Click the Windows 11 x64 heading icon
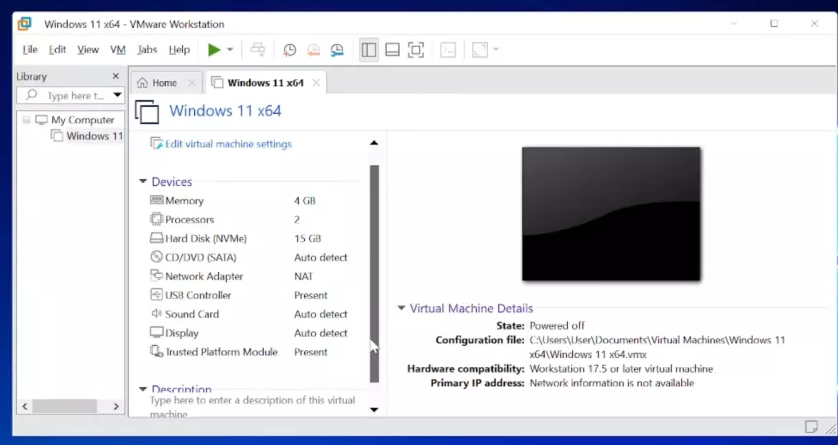The image size is (838, 445). coord(147,112)
